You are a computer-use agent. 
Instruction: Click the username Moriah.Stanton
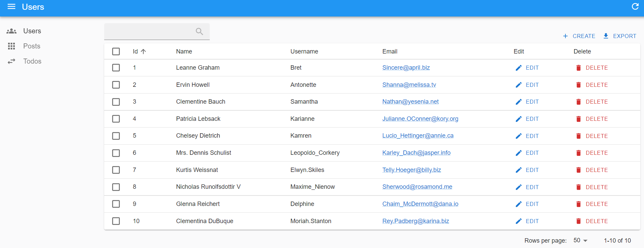[311, 221]
